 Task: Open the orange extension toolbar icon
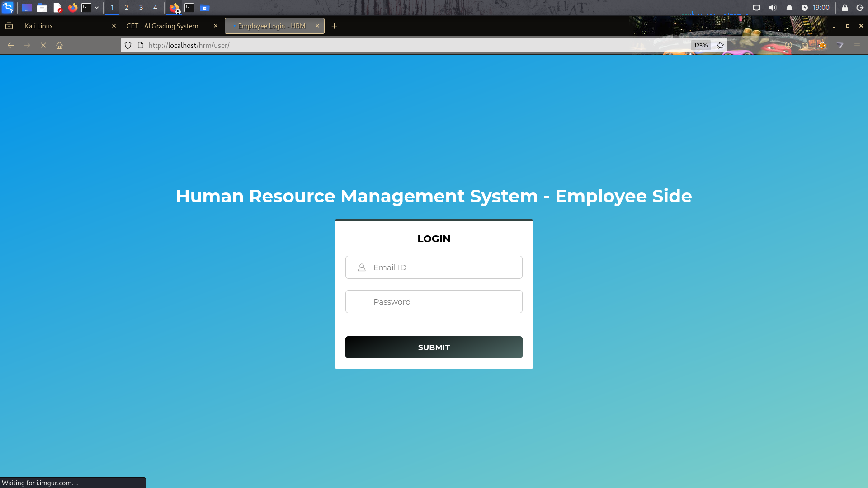(822, 45)
